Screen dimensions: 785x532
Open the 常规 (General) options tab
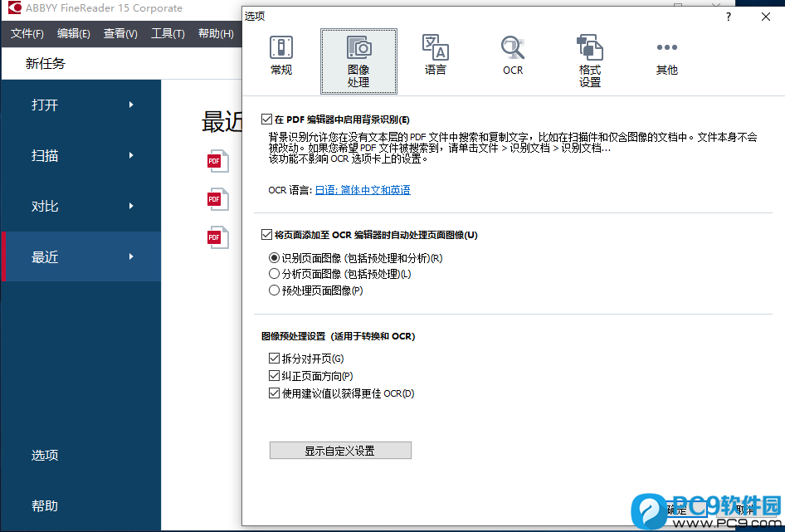point(281,56)
